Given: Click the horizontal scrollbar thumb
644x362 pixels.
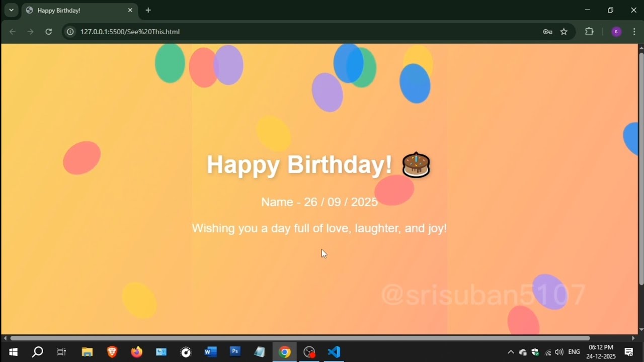Looking at the screenshot, I should pyautogui.click(x=300, y=338).
